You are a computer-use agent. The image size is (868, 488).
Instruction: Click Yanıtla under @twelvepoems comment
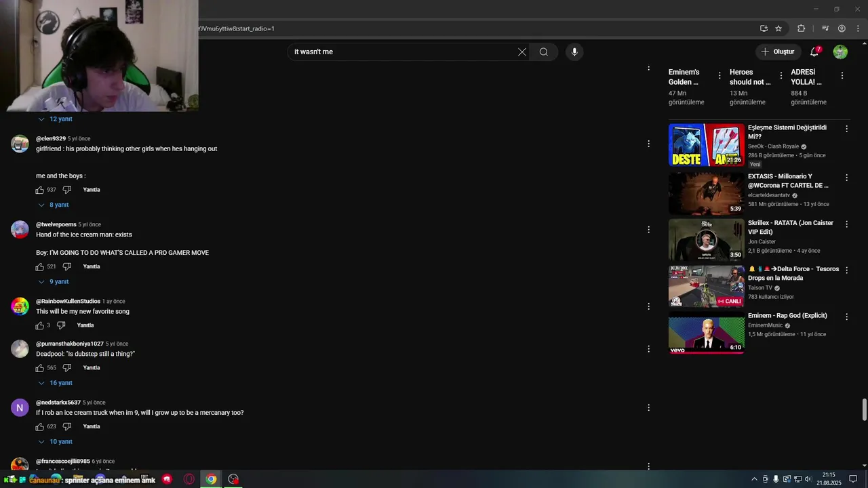[92, 266]
